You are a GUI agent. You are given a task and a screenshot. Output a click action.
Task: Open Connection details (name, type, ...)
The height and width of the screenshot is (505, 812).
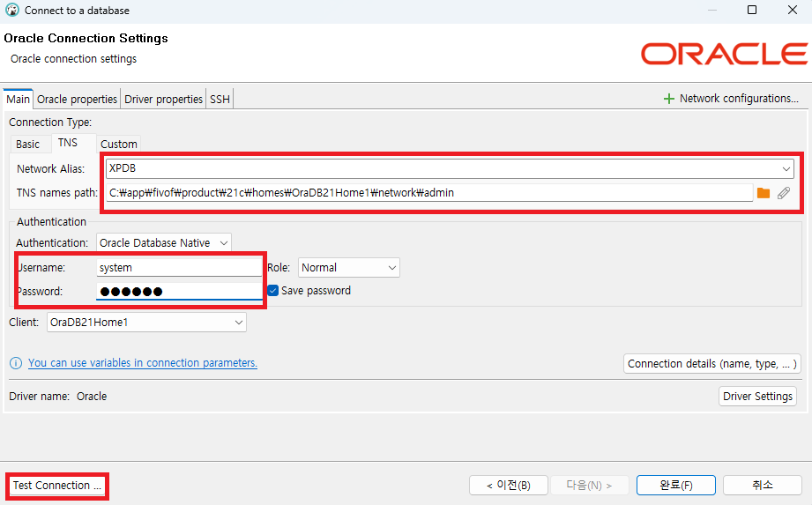coord(712,364)
